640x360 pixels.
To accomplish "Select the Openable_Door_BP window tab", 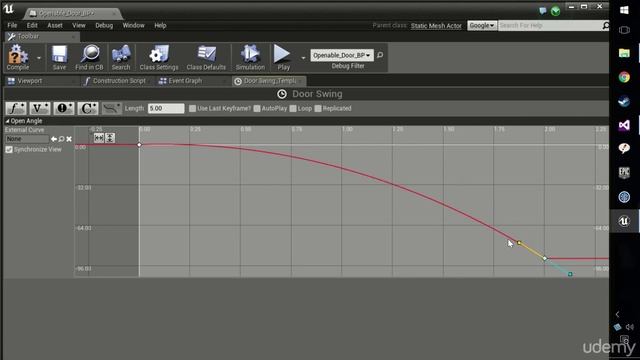I will pyautogui.click(x=73, y=13).
